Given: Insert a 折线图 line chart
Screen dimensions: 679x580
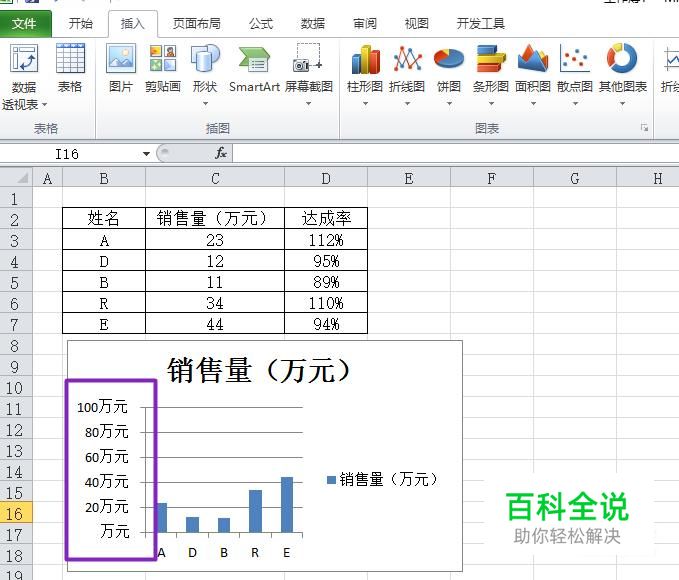Looking at the screenshot, I should pyautogui.click(x=407, y=58).
